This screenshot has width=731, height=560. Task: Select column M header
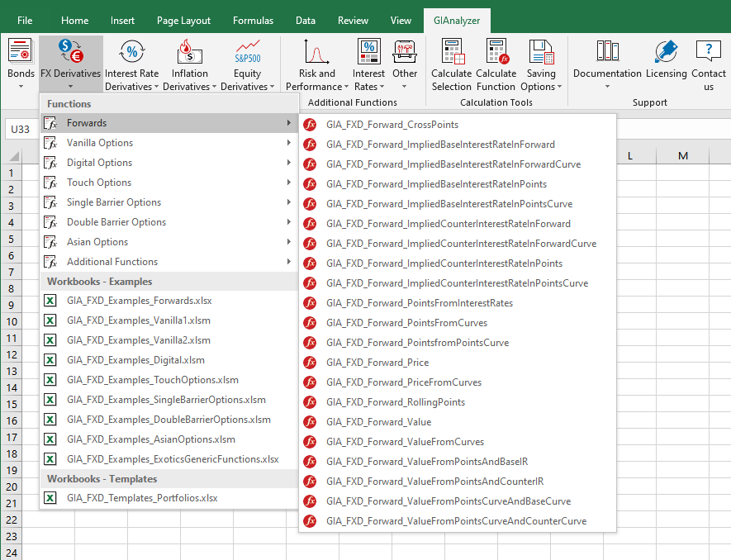pyautogui.click(x=682, y=156)
